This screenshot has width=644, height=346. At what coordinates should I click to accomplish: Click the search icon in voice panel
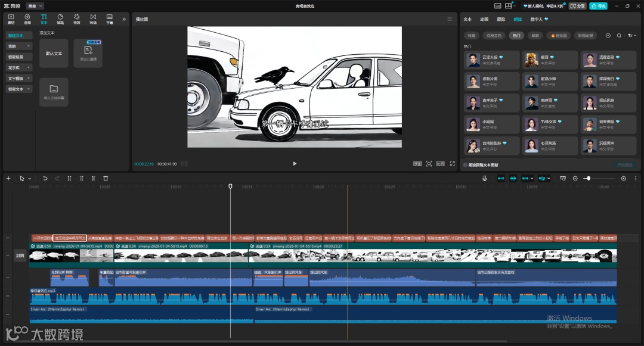tap(619, 36)
